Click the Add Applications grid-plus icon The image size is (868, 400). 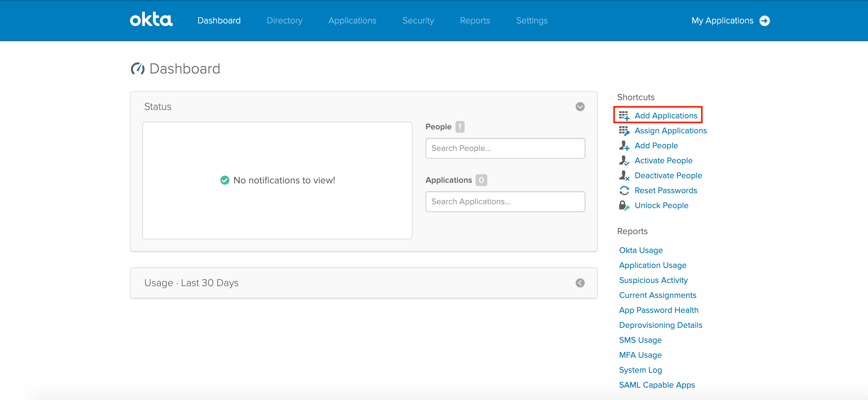[624, 116]
